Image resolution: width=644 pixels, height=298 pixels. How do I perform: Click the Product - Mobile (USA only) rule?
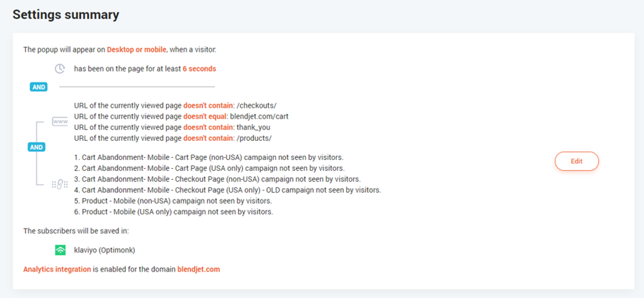click(173, 212)
